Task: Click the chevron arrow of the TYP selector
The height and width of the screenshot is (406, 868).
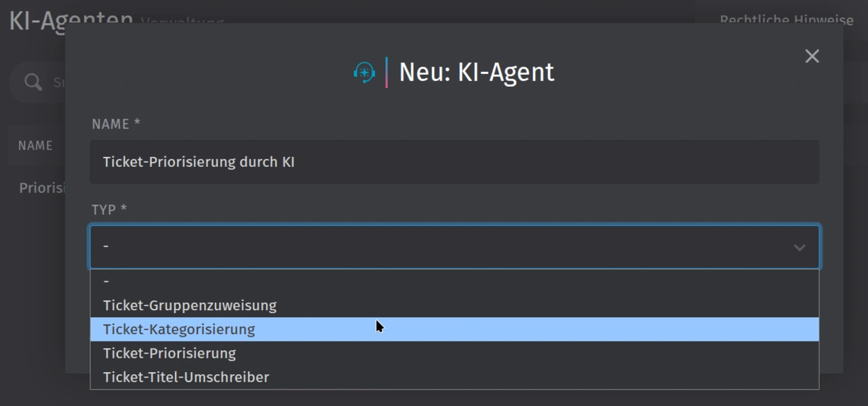Action: point(799,247)
